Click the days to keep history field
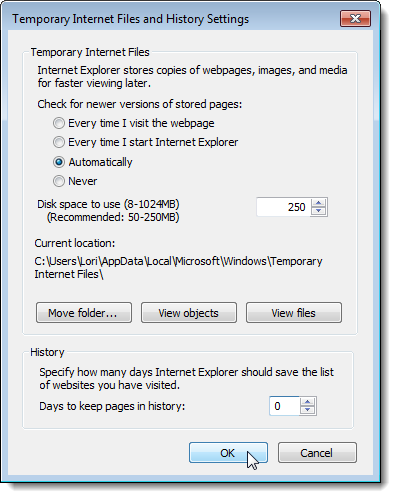Viewport: 396px width, 498px height. click(x=284, y=406)
